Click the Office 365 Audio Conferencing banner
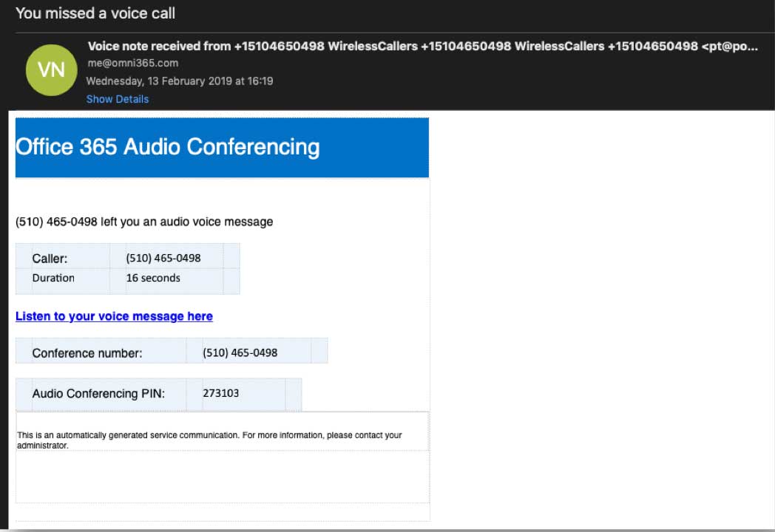 [168, 147]
